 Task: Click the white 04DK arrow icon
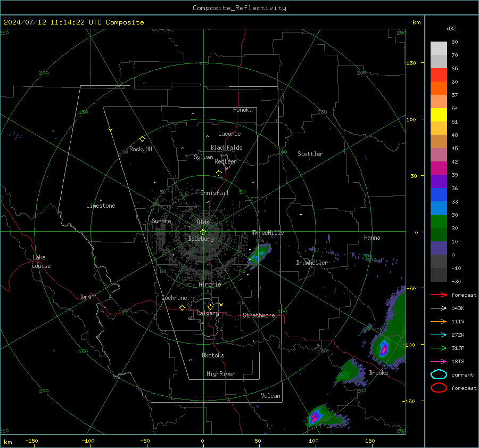[x=439, y=308]
